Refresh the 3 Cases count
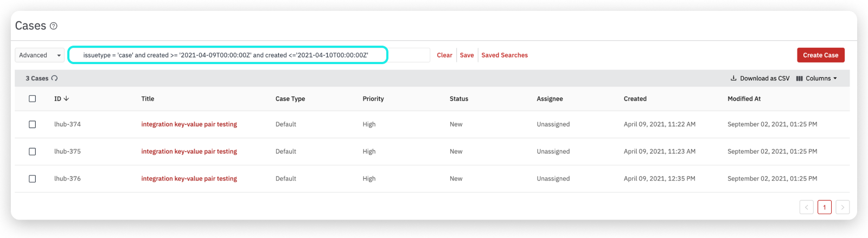 [x=55, y=78]
